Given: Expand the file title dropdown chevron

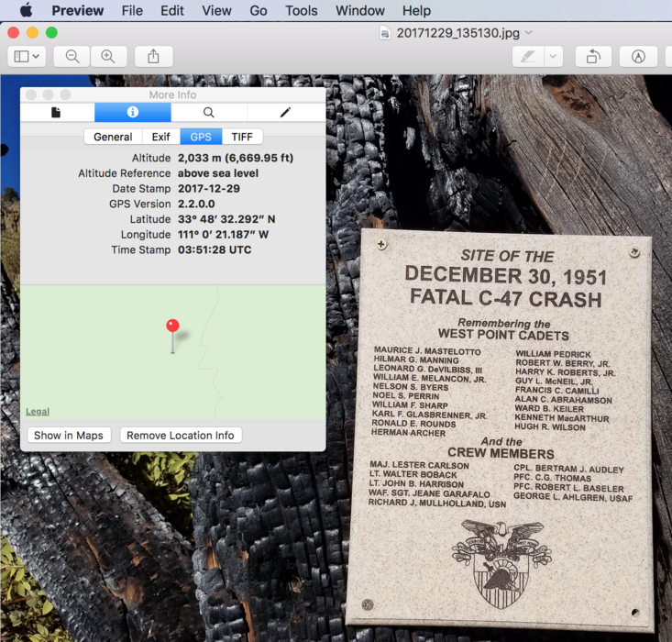Looking at the screenshot, I should coord(529,33).
